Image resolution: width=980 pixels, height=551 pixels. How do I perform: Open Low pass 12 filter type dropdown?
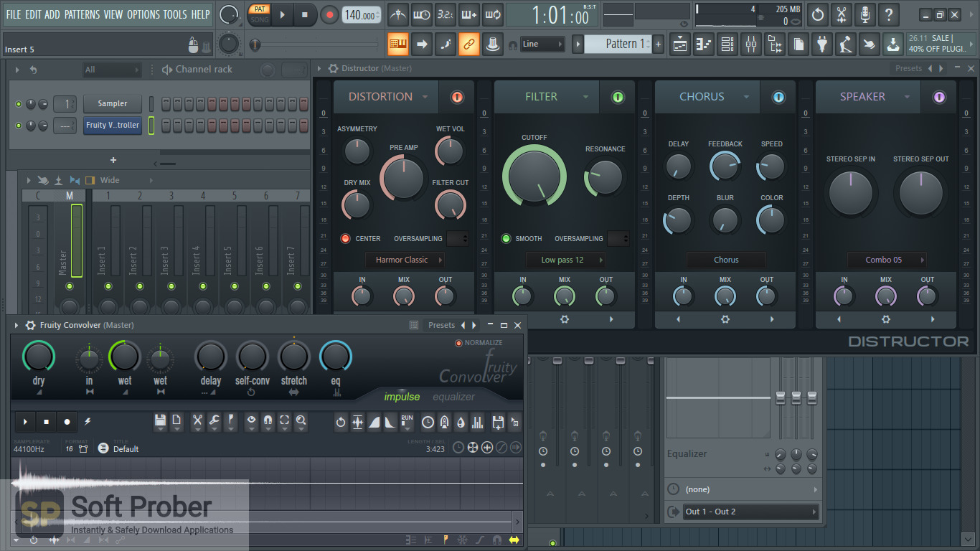click(566, 260)
